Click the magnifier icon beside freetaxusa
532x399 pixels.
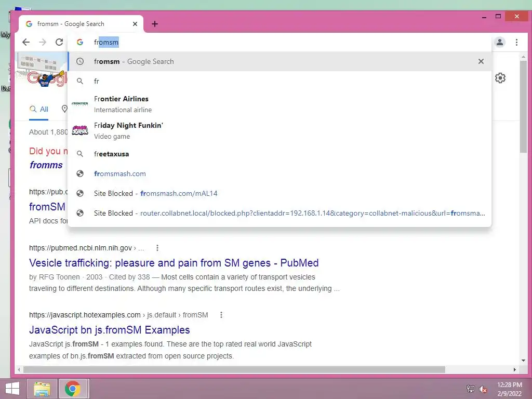pos(79,154)
